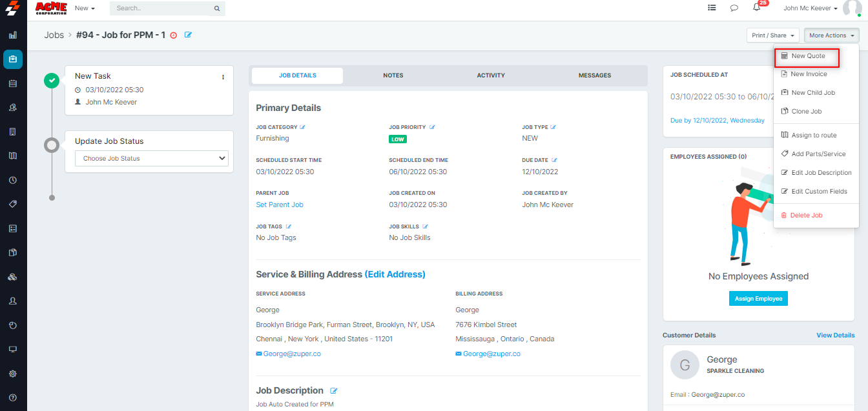Switch to the Notes tab
The image size is (868, 411).
pos(393,75)
